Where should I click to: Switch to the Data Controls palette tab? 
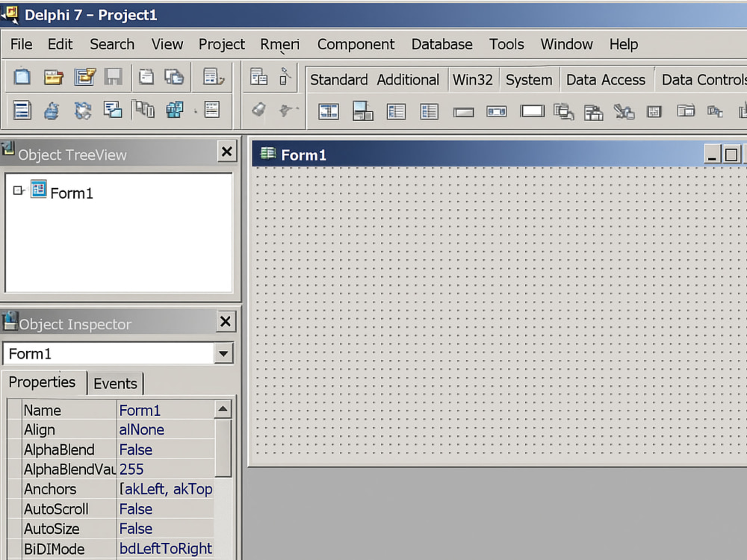tap(703, 80)
